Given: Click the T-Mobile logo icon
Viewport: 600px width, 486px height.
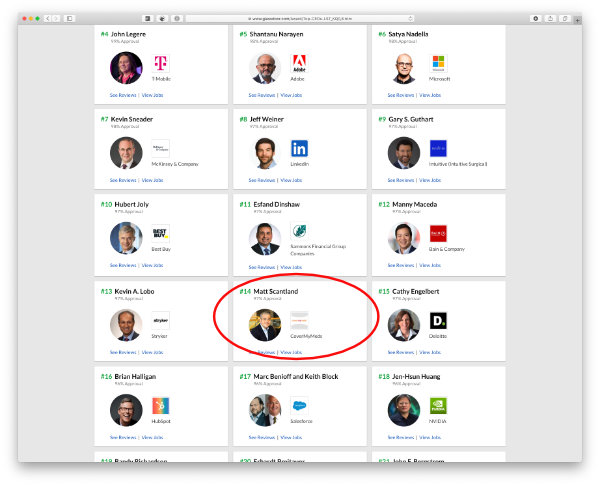Looking at the screenshot, I should point(160,64).
